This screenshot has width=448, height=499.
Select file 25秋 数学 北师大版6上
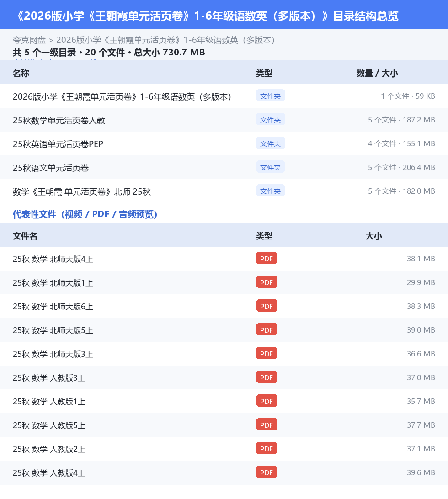pos(53,307)
